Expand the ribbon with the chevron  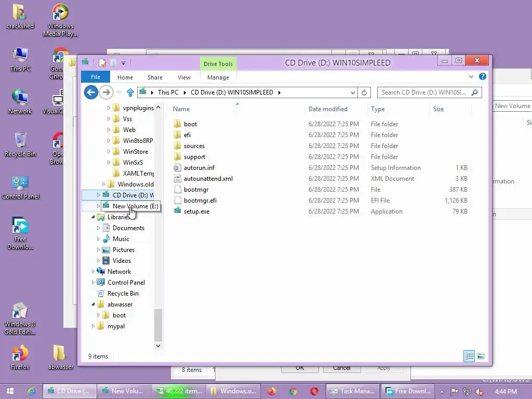pos(471,77)
